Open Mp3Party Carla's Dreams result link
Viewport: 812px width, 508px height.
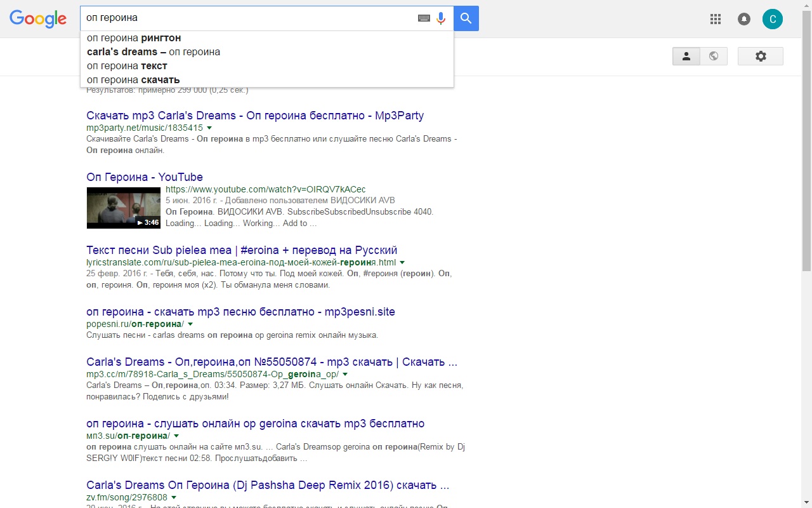pos(255,116)
